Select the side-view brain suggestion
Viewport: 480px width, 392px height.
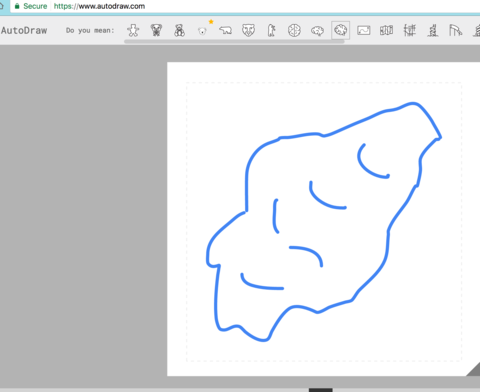(x=317, y=31)
